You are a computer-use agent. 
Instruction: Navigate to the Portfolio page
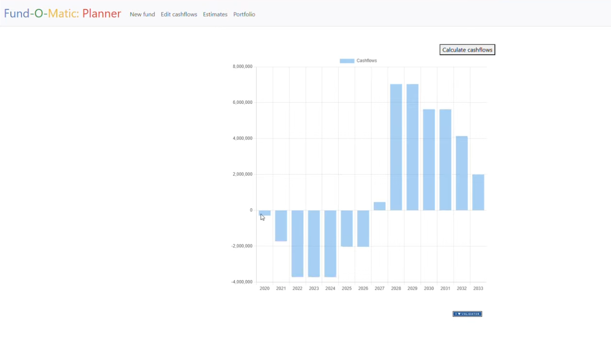244,14
